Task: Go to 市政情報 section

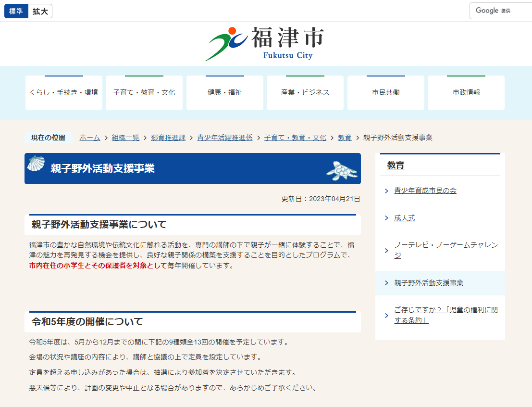Action: point(466,93)
